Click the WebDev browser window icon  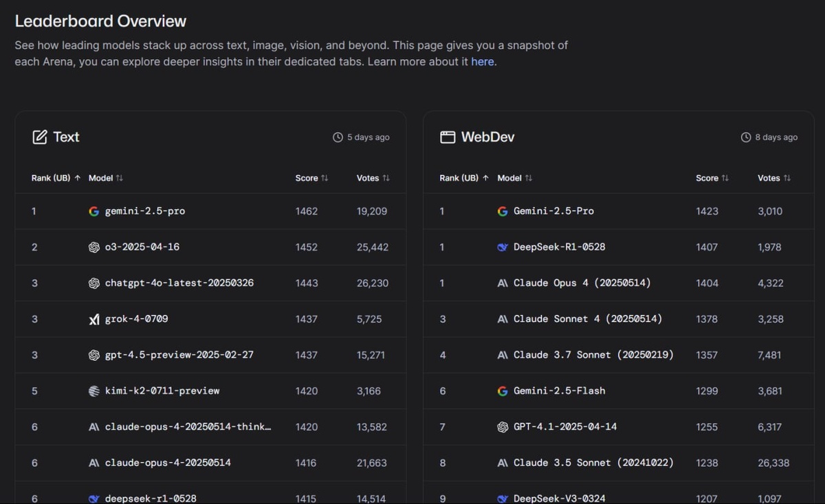pyautogui.click(x=448, y=137)
